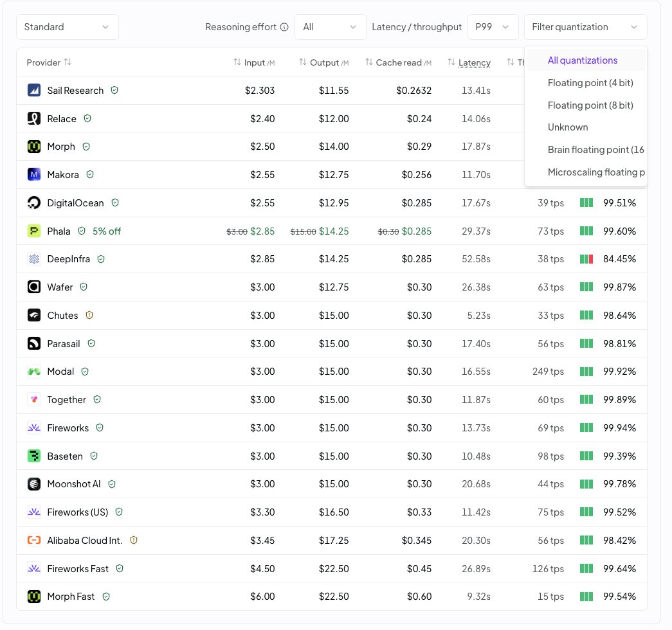This screenshot has height=630, width=672.
Task: Click the Wafer provider logo
Action: (34, 287)
